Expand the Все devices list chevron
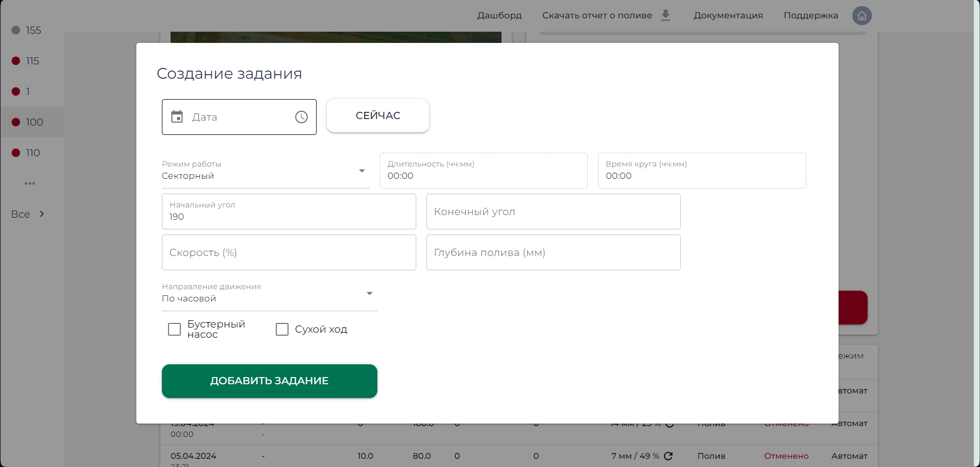980x467 pixels. coord(42,214)
